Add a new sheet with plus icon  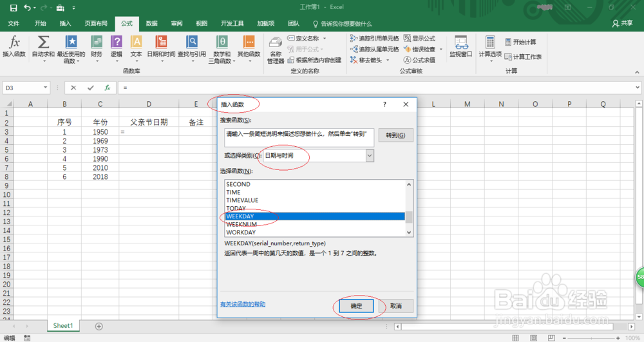[x=99, y=327]
